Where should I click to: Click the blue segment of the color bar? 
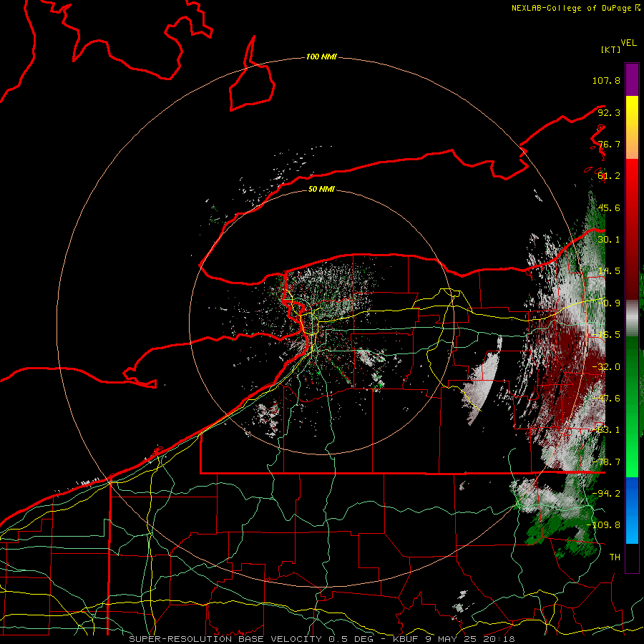point(632,510)
